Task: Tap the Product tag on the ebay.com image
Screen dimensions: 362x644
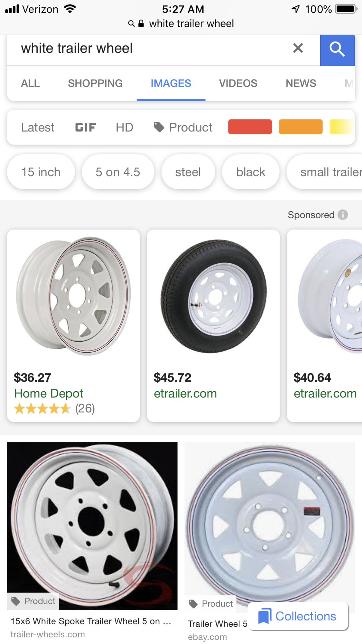Action: (211, 604)
